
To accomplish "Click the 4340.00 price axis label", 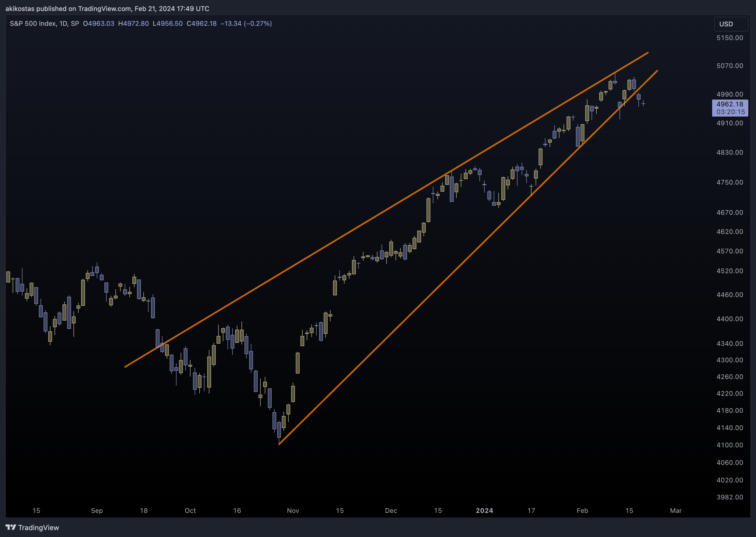I will [730, 344].
